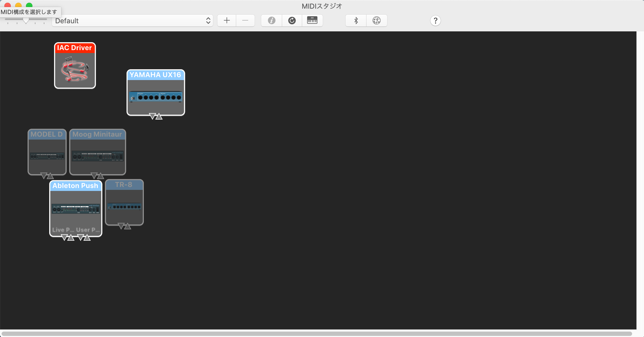Select the TR-8 device

click(x=124, y=202)
